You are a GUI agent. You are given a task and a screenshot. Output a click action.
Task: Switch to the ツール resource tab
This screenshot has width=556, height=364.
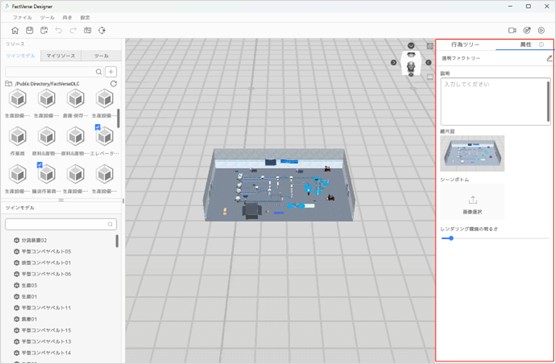(x=101, y=56)
